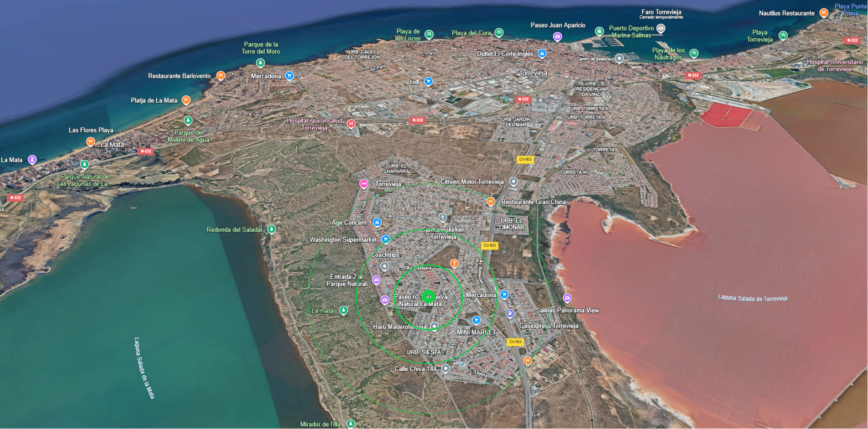Click the Washington Supermarket cart pin
This screenshot has height=429, width=868.
pyautogui.click(x=385, y=239)
